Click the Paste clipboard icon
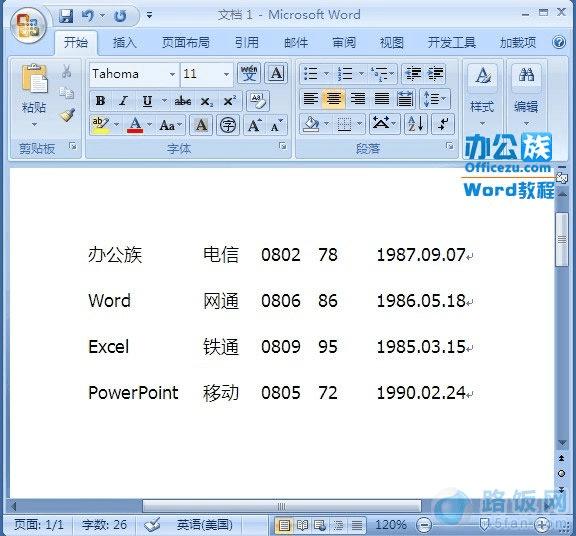The width and height of the screenshot is (576, 536). 34,78
